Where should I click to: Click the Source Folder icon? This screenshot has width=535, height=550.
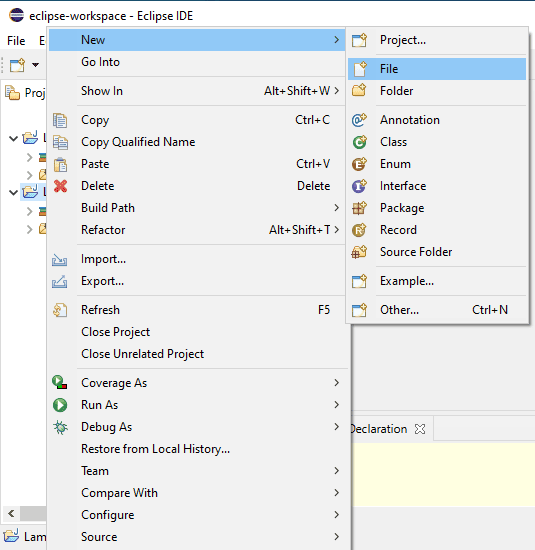pyautogui.click(x=359, y=252)
